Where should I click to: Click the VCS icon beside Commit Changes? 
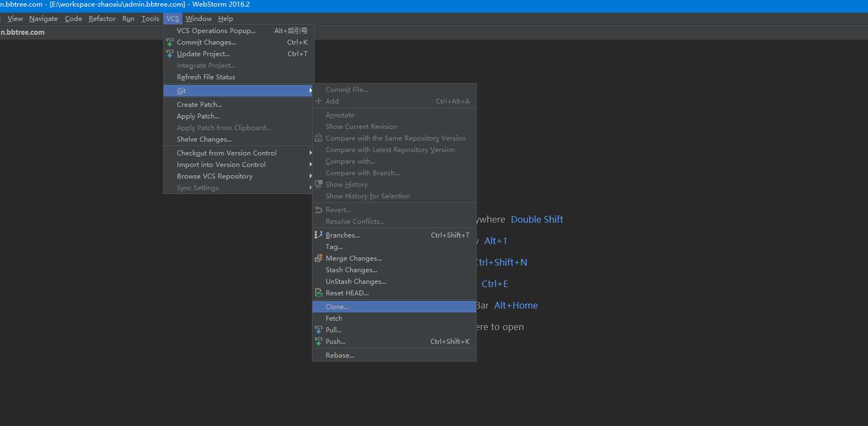click(170, 42)
